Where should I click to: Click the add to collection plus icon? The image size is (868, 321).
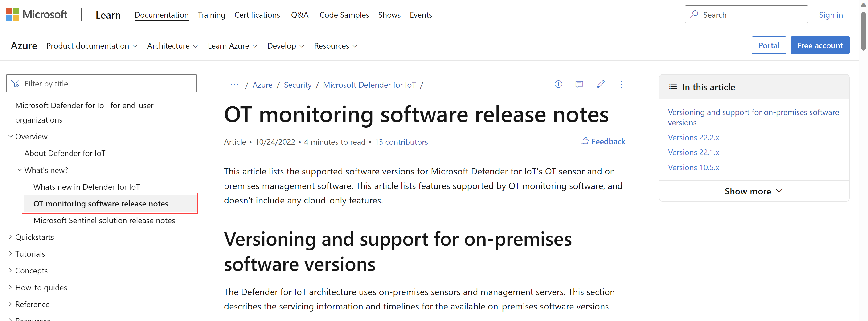click(558, 84)
